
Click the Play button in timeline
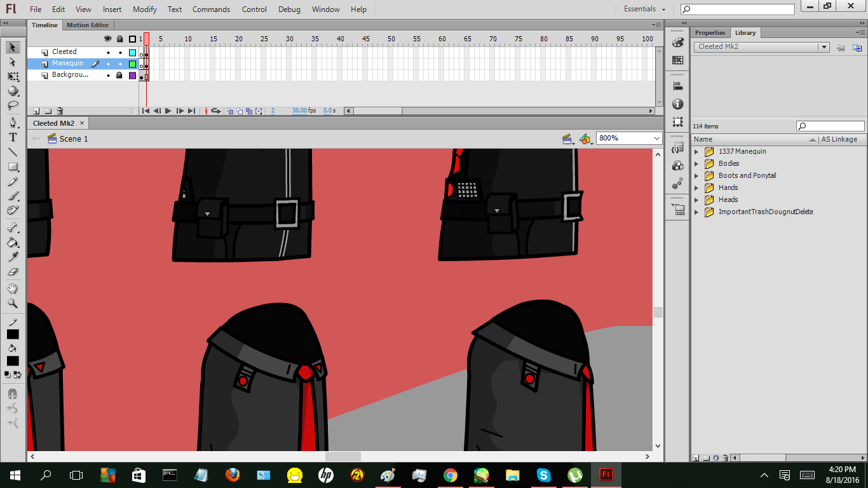point(168,111)
